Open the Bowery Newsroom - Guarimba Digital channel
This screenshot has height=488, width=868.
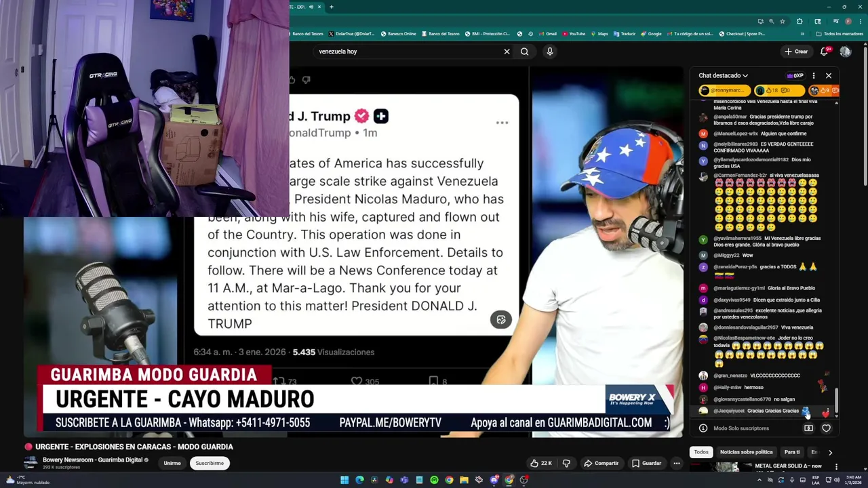coord(93,460)
